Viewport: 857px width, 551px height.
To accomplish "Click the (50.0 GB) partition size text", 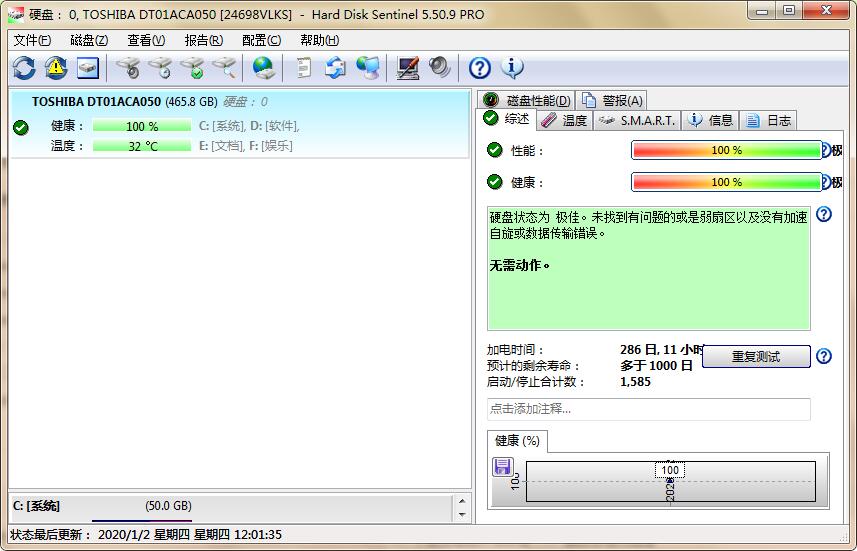I will point(168,506).
